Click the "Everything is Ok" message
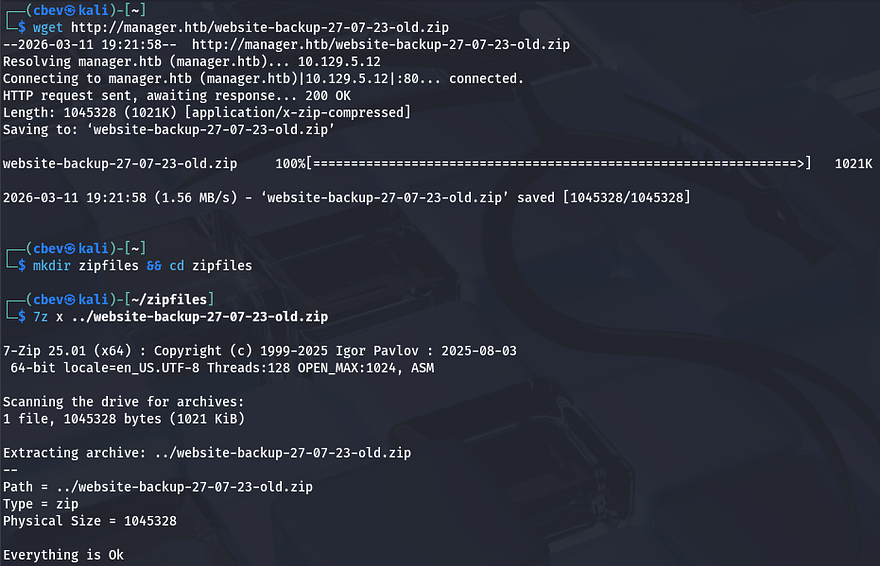880x566 pixels. tap(64, 555)
